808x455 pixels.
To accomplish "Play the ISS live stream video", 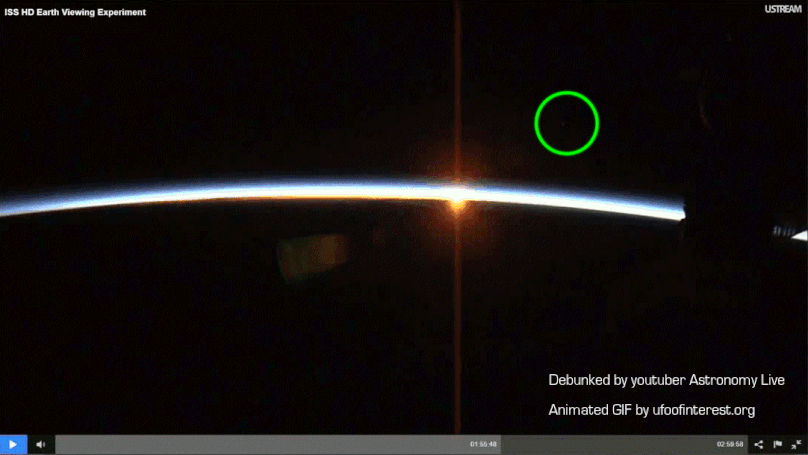I will (13, 444).
